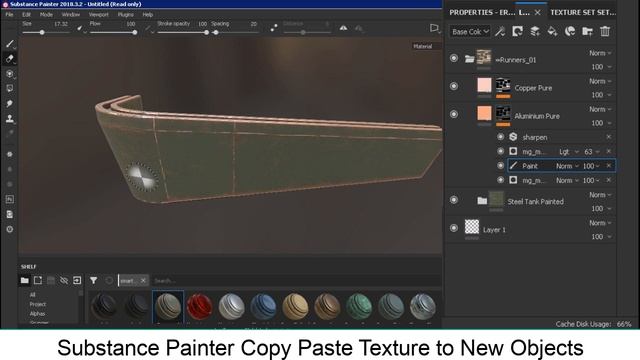
Task: Click the lazy mouse dots icon
Action: point(274,28)
